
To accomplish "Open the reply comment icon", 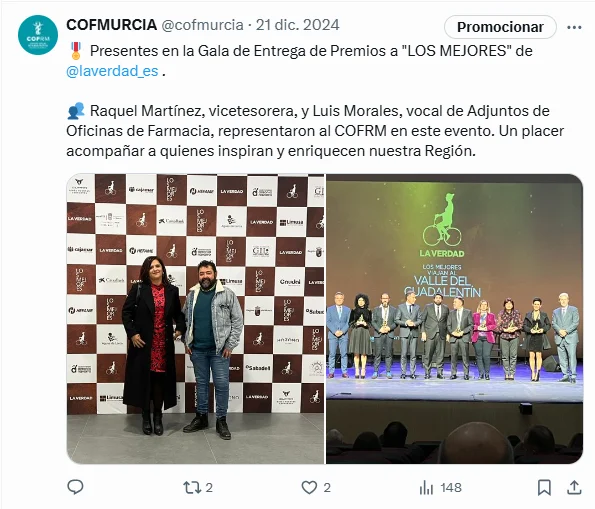I will [75, 487].
